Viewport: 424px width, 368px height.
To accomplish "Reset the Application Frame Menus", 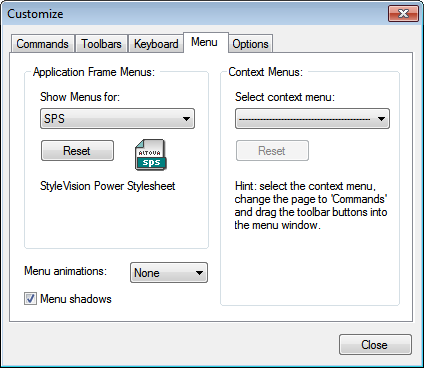I will (x=77, y=151).
